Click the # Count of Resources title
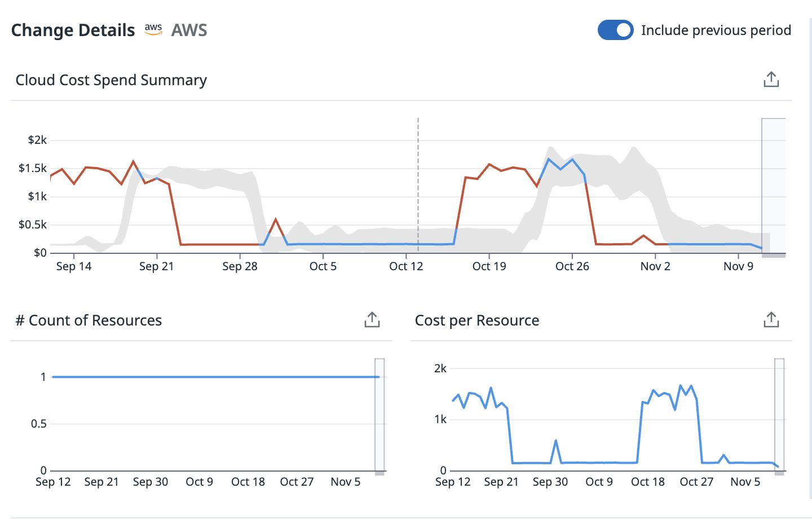The height and width of the screenshot is (519, 812). pos(89,320)
